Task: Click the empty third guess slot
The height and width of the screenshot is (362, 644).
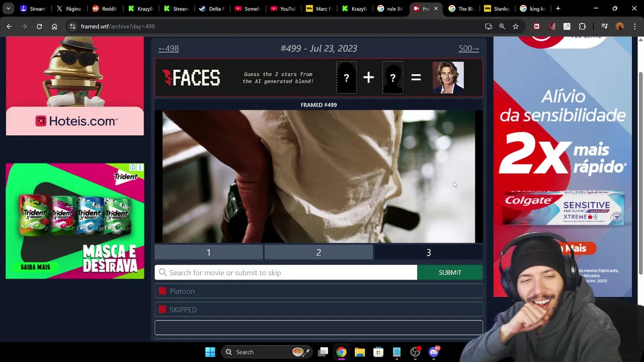Action: coord(318,328)
